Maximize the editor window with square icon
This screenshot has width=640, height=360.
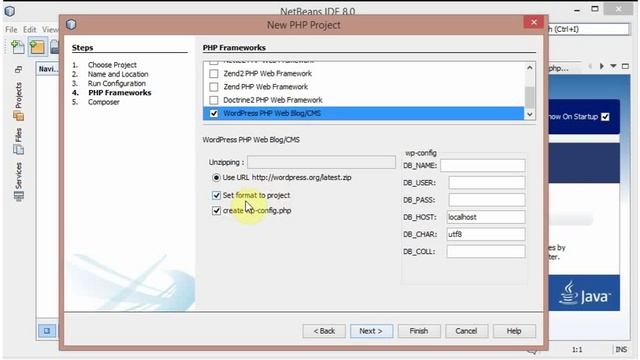coord(625,66)
